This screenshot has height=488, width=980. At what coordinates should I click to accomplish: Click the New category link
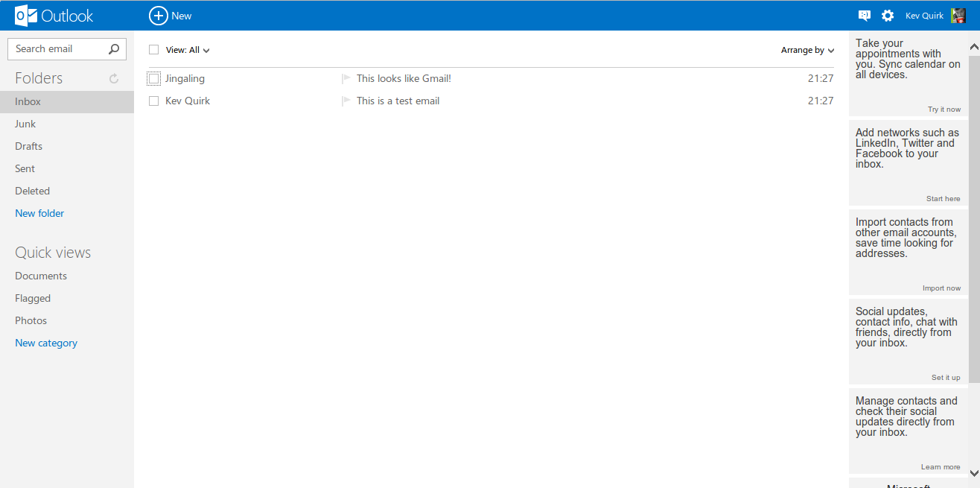click(46, 343)
